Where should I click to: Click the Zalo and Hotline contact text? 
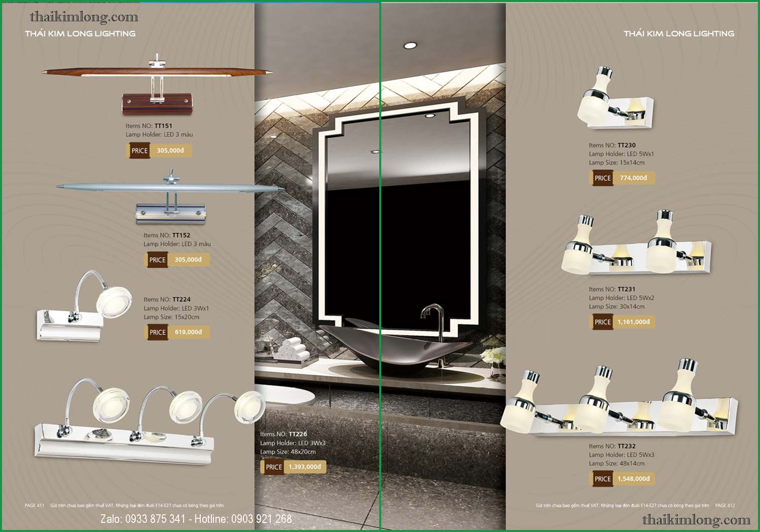196,519
